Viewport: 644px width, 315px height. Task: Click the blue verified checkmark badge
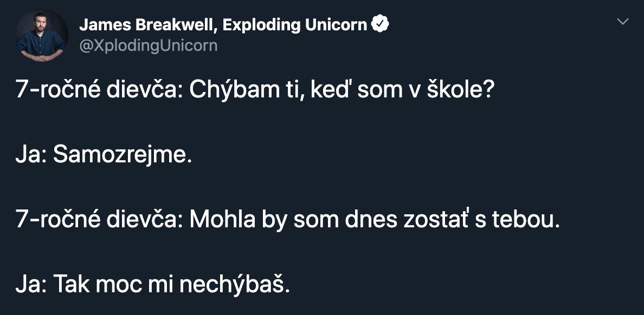click(381, 24)
